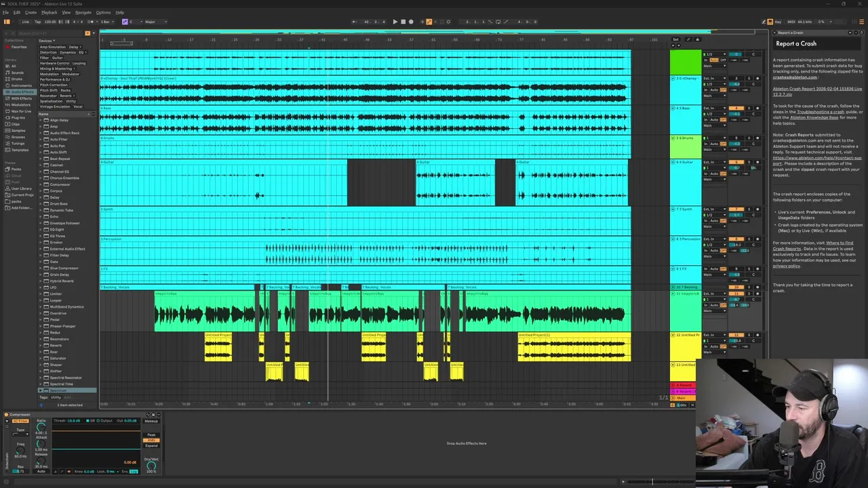Screen dimensions: 868x488
Task: Select Max for Live category
Action: coord(20,111)
